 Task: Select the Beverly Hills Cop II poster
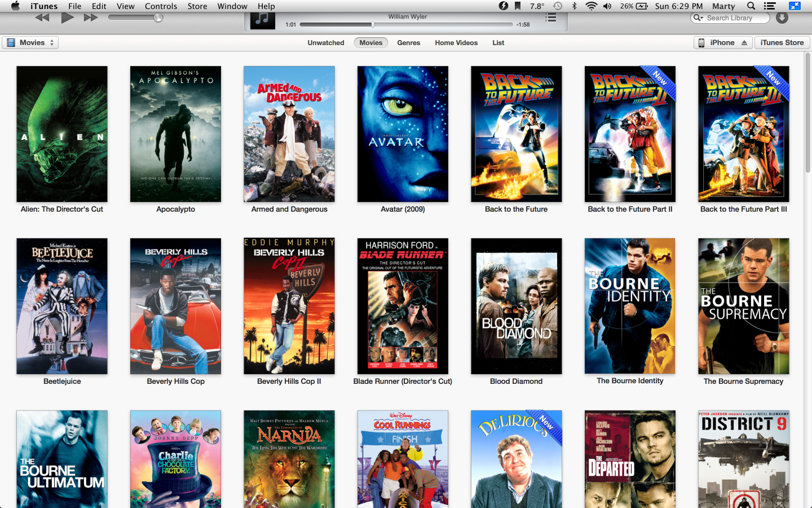coord(289,306)
